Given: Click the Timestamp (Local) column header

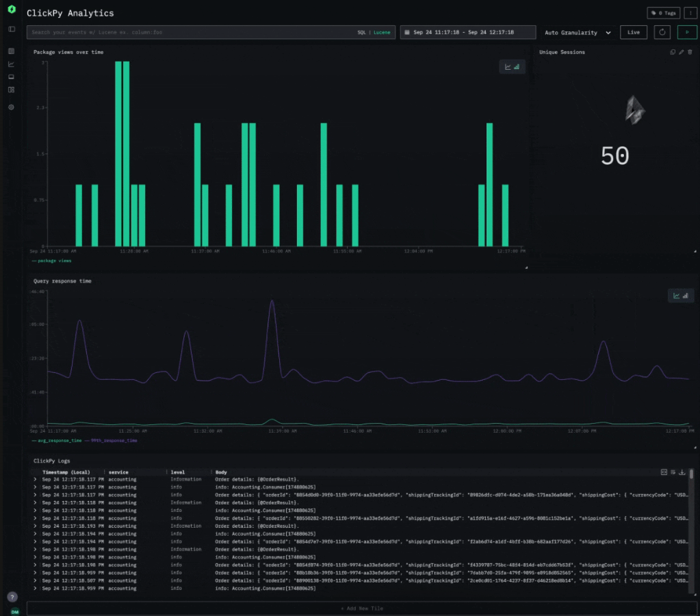Looking at the screenshot, I should pyautogui.click(x=66, y=472).
